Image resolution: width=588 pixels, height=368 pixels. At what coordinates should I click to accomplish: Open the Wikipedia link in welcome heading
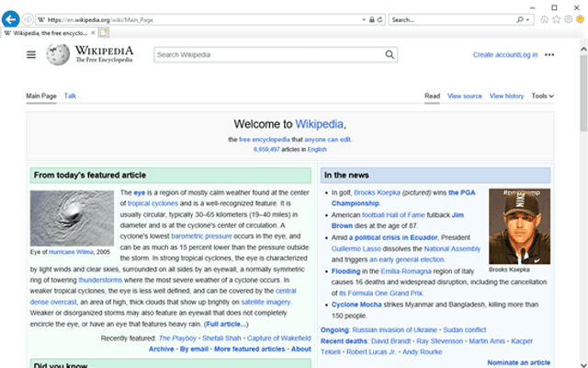[x=319, y=124]
